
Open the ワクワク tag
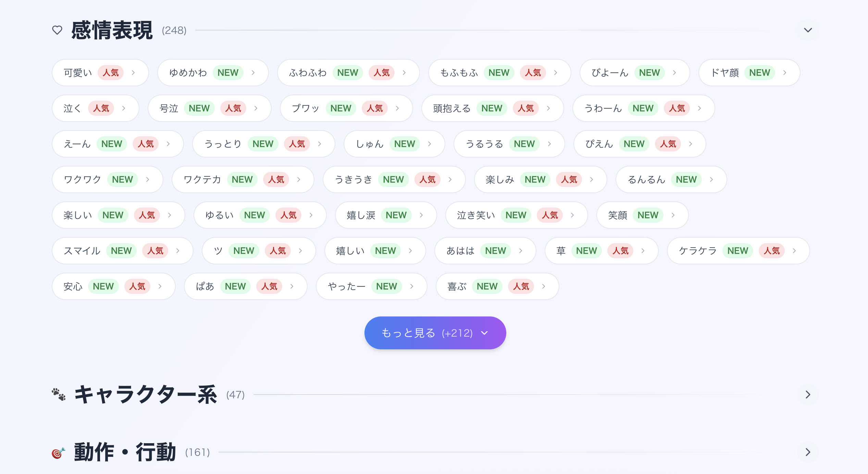pos(83,179)
